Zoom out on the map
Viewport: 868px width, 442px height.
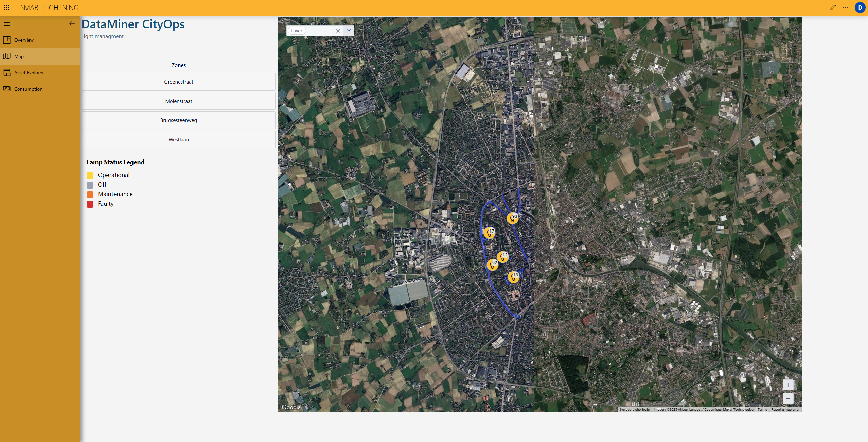point(788,398)
